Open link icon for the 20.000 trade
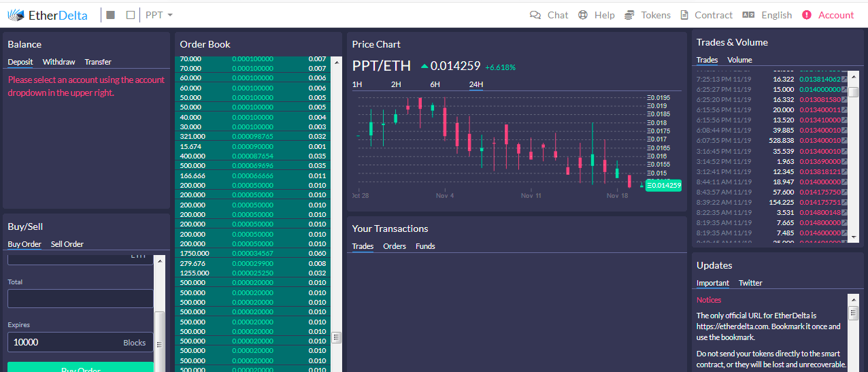This screenshot has width=868, height=372. [x=844, y=109]
